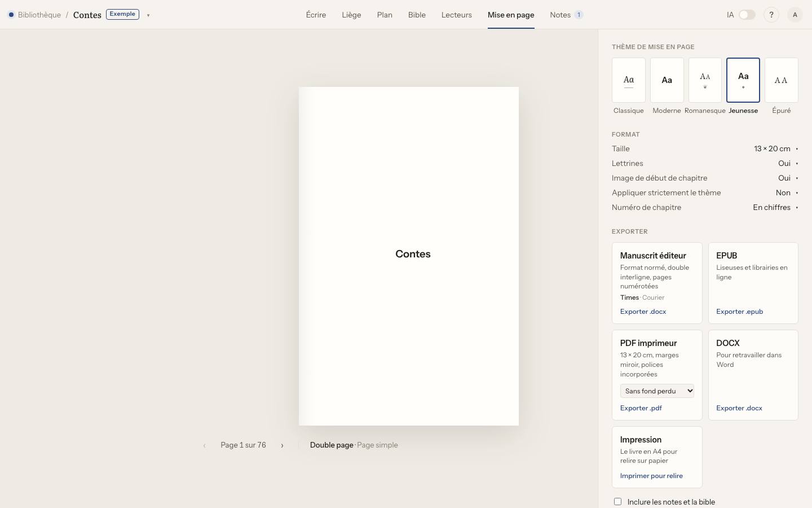Open the Taille 13 × 20 cm dropdown

[x=776, y=149]
